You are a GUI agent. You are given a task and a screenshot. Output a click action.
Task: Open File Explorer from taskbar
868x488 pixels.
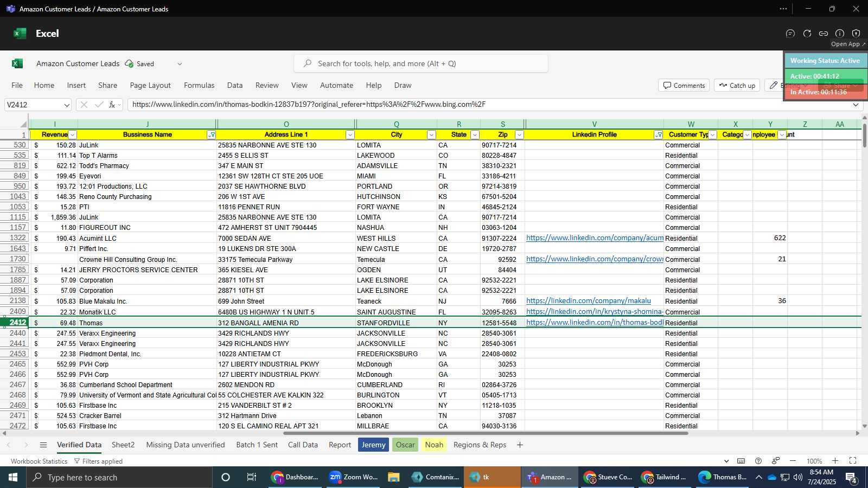coord(394,477)
